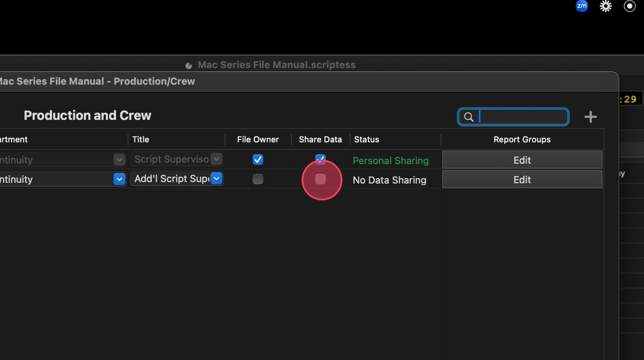Open the Script Supervisor title dropdown
644x360 pixels.
pyautogui.click(x=216, y=159)
